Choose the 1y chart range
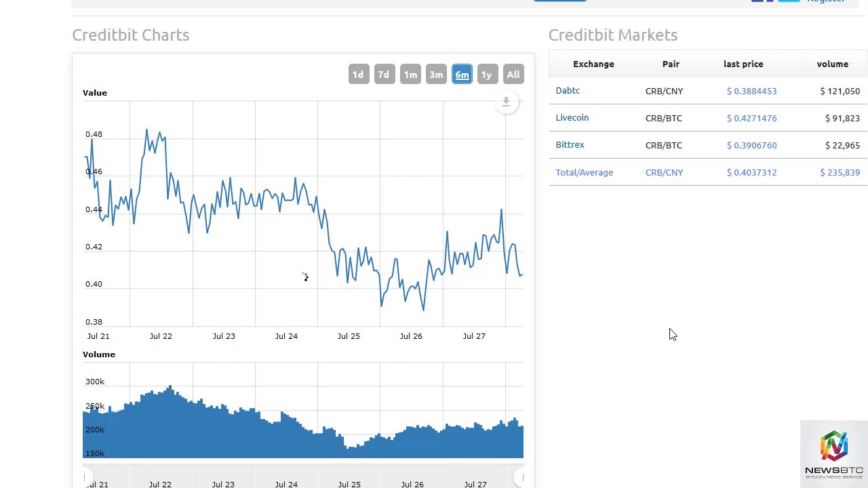 coord(486,75)
